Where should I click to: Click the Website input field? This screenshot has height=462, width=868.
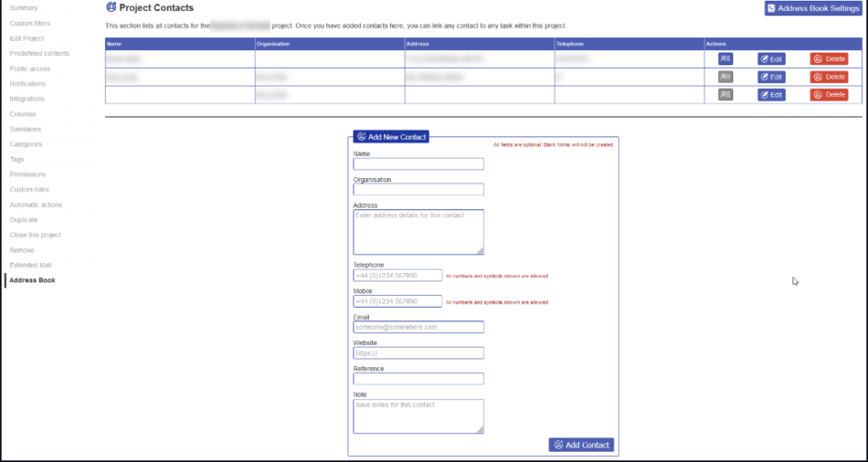[419, 353]
